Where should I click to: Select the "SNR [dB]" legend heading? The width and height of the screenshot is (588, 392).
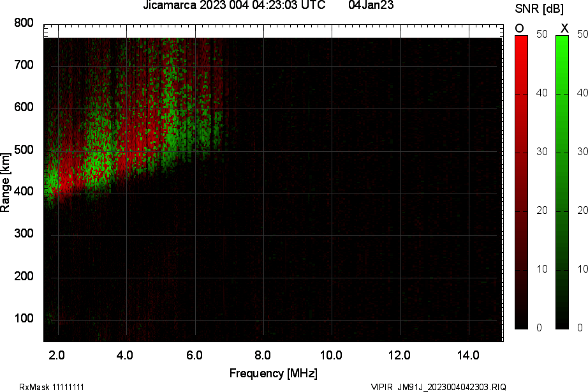point(538,8)
